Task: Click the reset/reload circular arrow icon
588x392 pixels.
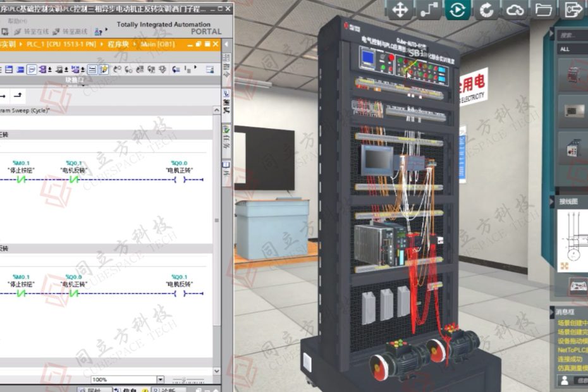Action: [486, 9]
